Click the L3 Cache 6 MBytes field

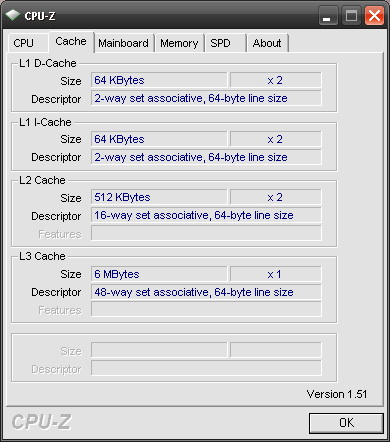[159, 274]
